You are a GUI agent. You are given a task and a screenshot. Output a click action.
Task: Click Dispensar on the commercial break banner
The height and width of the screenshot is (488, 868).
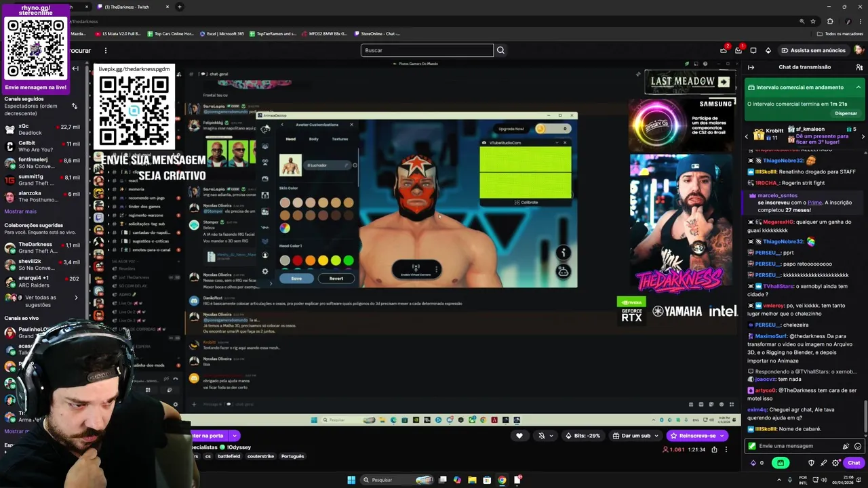[x=846, y=113]
